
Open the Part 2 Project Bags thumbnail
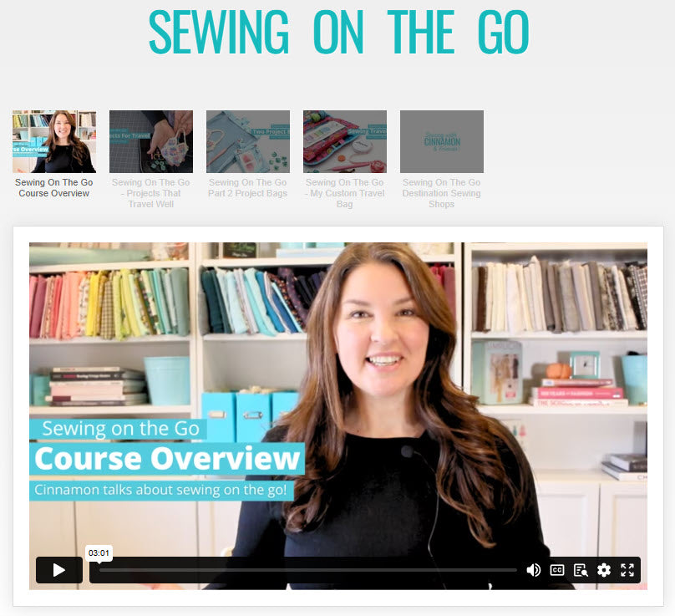point(248,142)
